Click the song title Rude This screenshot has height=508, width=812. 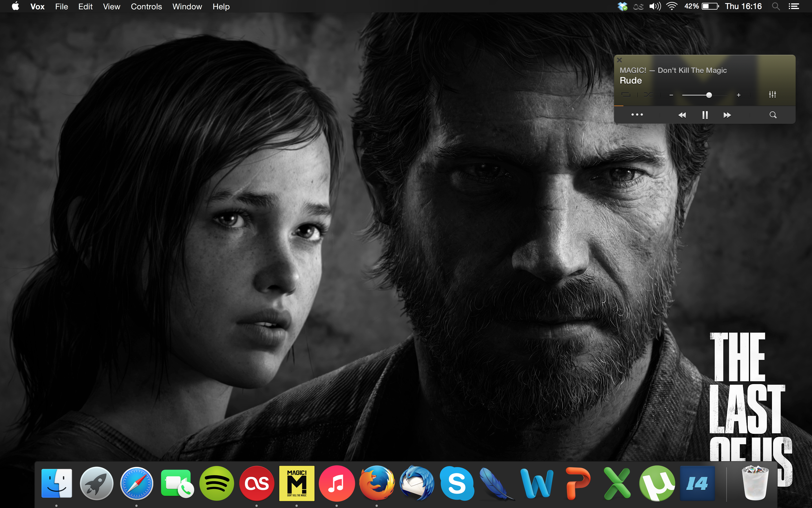pyautogui.click(x=630, y=81)
